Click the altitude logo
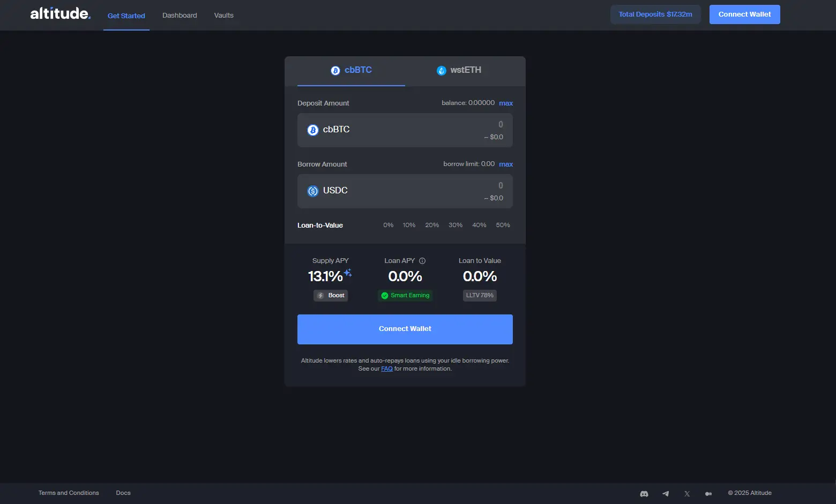The height and width of the screenshot is (504, 836). [x=61, y=14]
